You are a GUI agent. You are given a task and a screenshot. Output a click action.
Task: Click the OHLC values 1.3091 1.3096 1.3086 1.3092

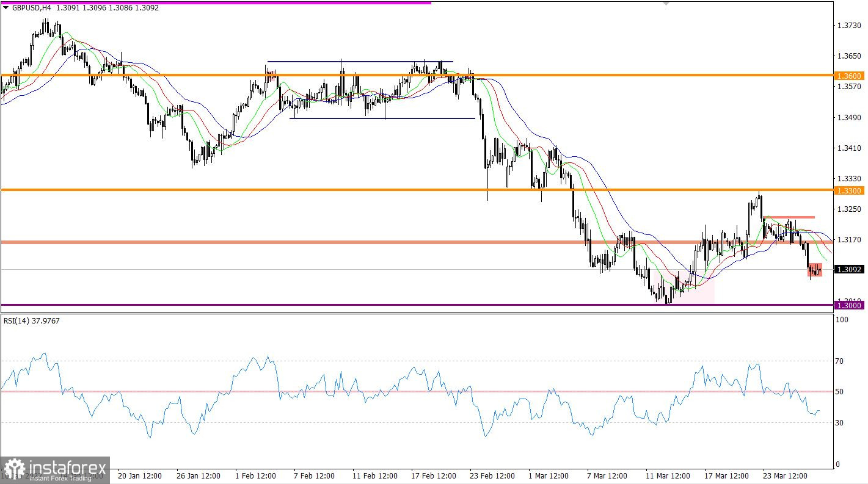[108, 9]
